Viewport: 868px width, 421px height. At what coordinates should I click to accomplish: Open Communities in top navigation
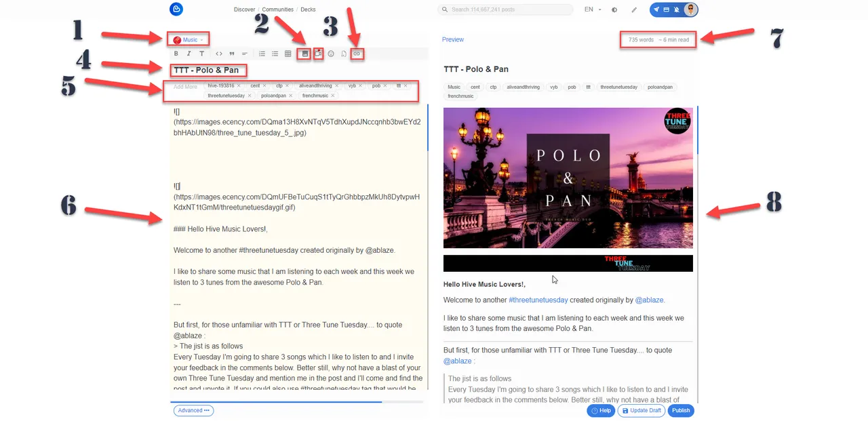[278, 9]
